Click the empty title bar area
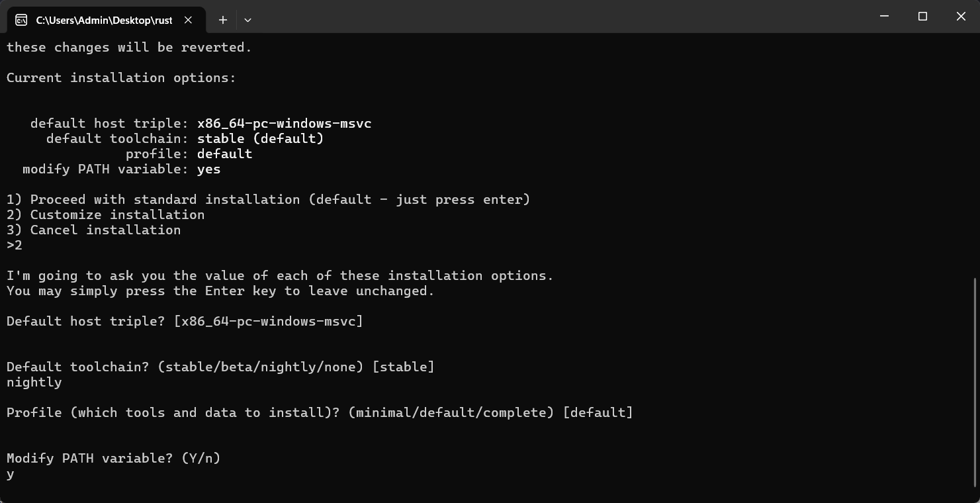Viewport: 980px width, 503px height. 562,17
